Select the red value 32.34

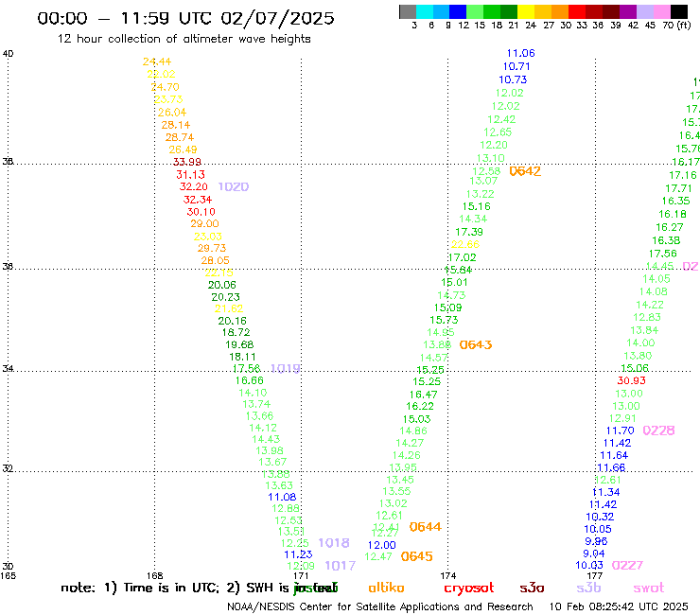click(198, 200)
